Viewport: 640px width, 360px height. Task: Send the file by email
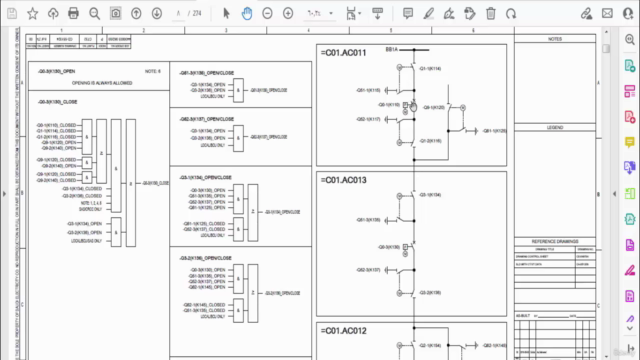point(607,13)
